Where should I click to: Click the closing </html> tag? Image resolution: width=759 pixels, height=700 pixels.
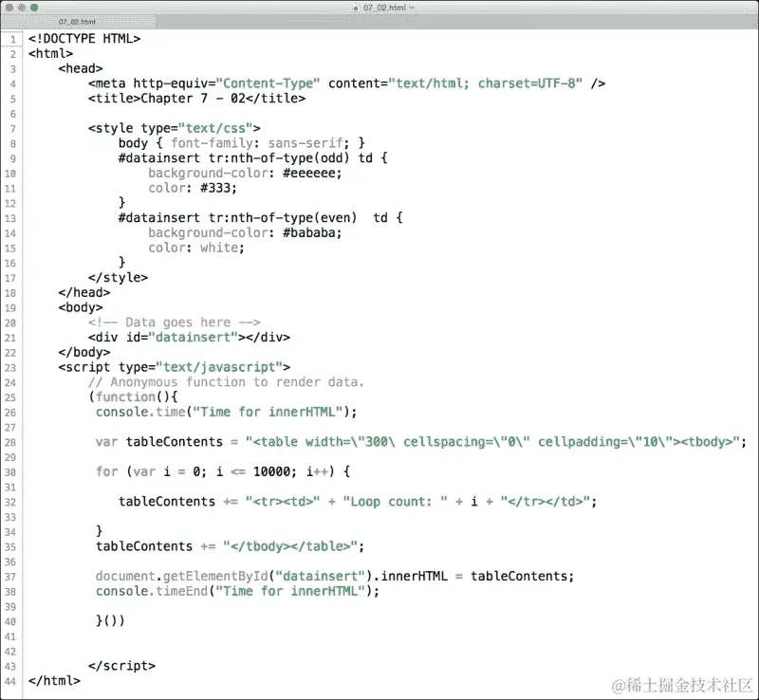pyautogui.click(x=54, y=681)
